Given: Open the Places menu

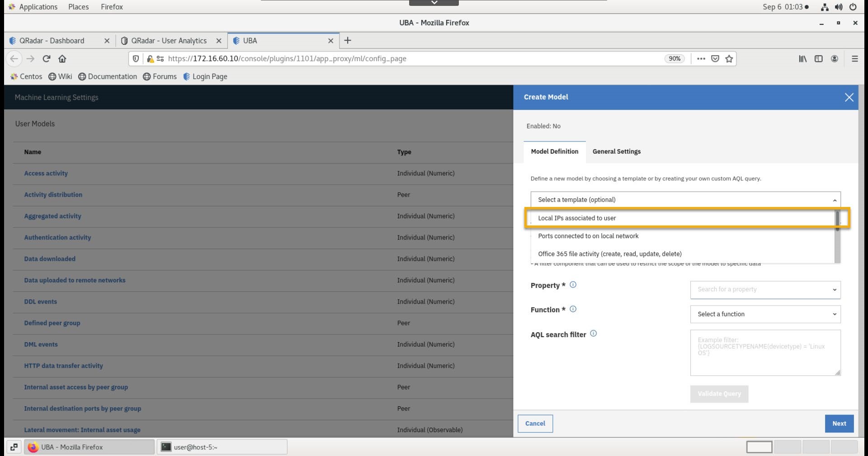Looking at the screenshot, I should [78, 7].
